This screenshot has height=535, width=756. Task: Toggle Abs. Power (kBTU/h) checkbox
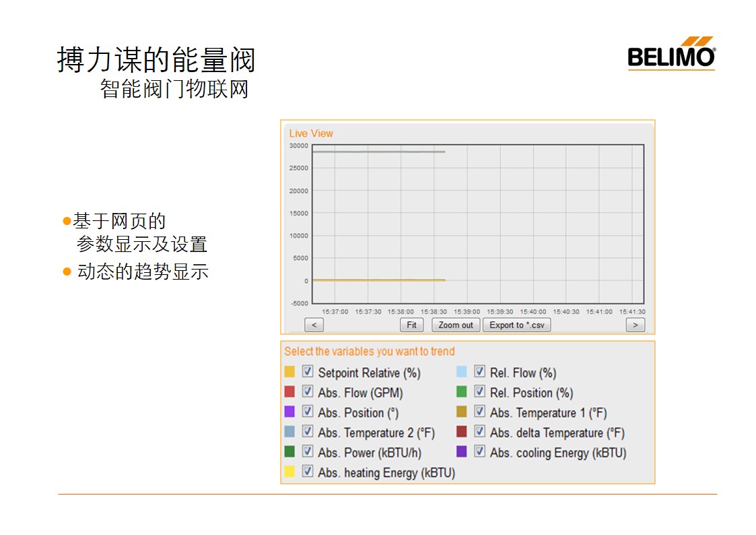(x=308, y=451)
